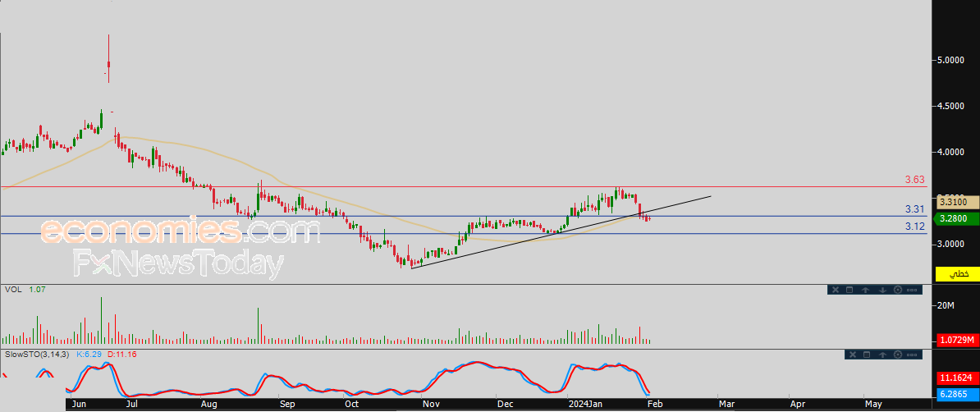Maximize the VOL indicator panel
980x412 pixels.
click(849, 290)
